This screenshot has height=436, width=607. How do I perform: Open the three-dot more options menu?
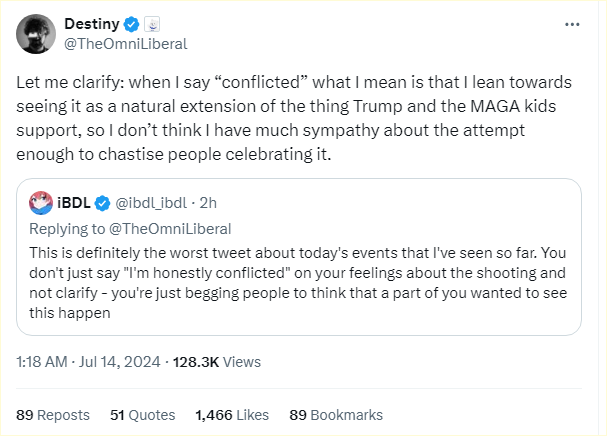571,23
